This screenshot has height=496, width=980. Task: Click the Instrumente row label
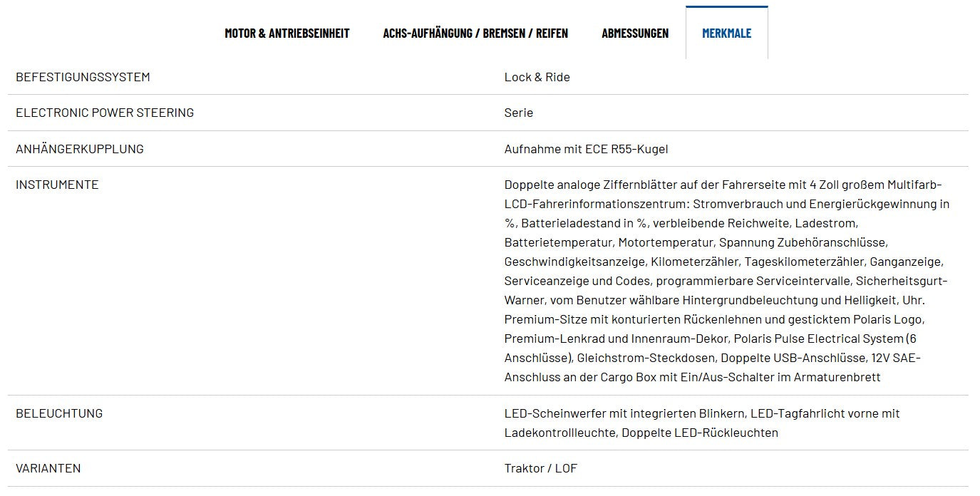(57, 185)
